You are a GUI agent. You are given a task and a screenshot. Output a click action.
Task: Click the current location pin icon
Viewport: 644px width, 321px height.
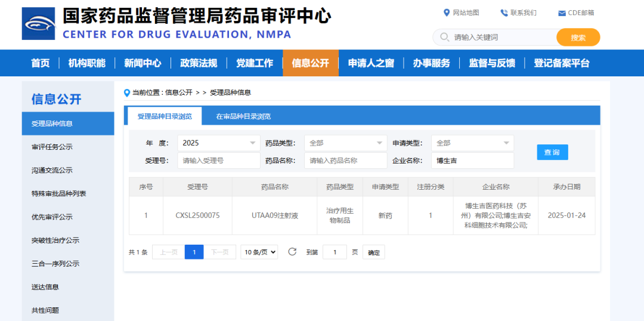coord(127,93)
